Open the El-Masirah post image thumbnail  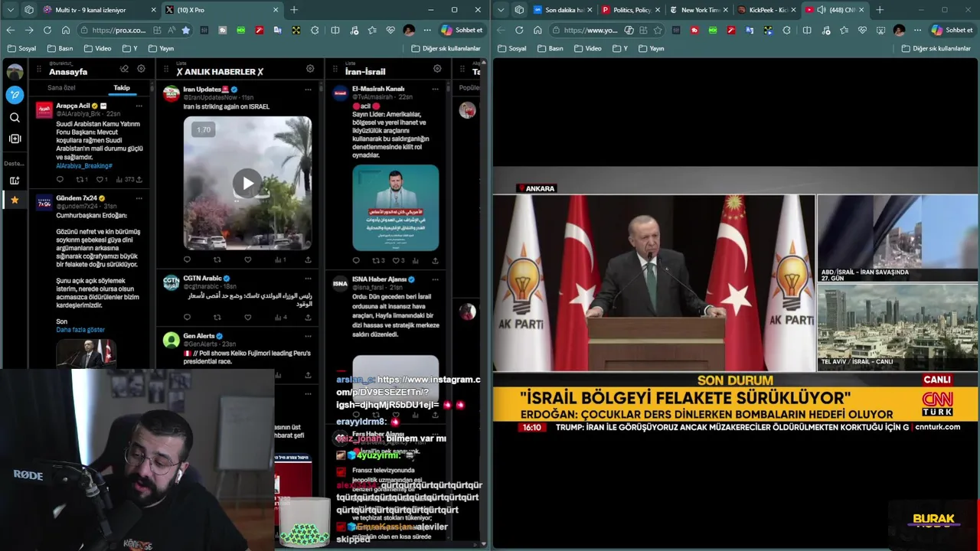(395, 207)
